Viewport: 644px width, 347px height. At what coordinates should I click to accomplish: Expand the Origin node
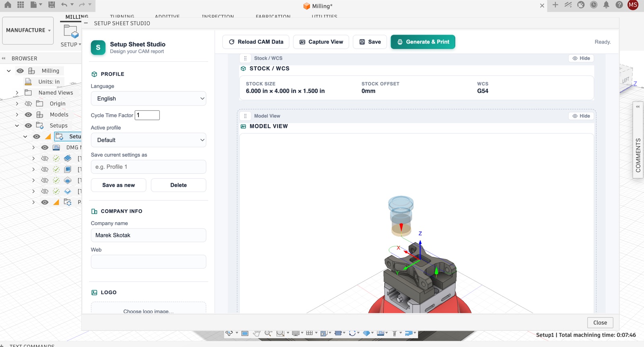17,104
